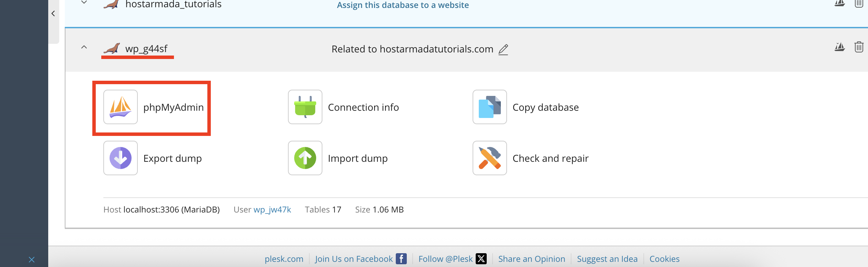Click Follow @Plesk link
The height and width of the screenshot is (267, 868).
click(452, 259)
